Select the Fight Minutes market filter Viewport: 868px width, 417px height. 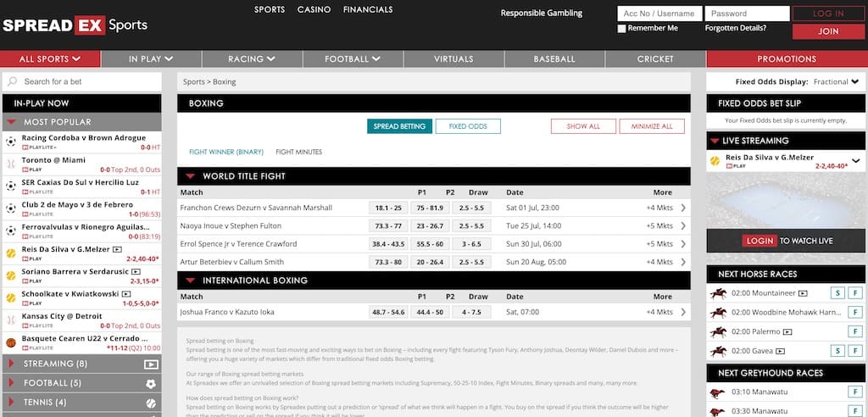(x=298, y=152)
